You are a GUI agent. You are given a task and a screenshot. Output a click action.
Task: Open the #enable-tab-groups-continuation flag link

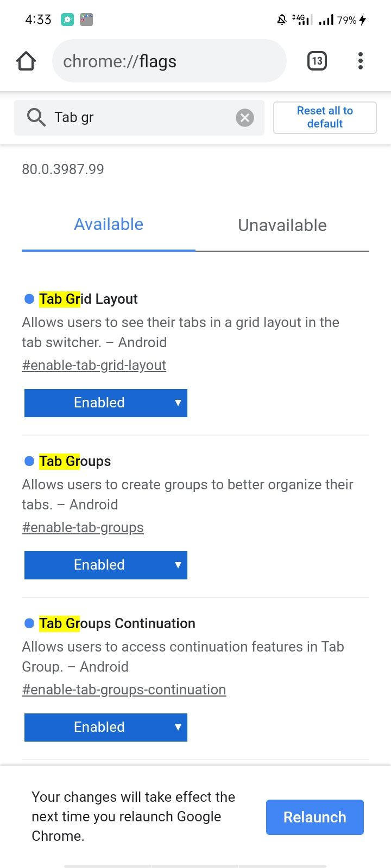(x=124, y=689)
